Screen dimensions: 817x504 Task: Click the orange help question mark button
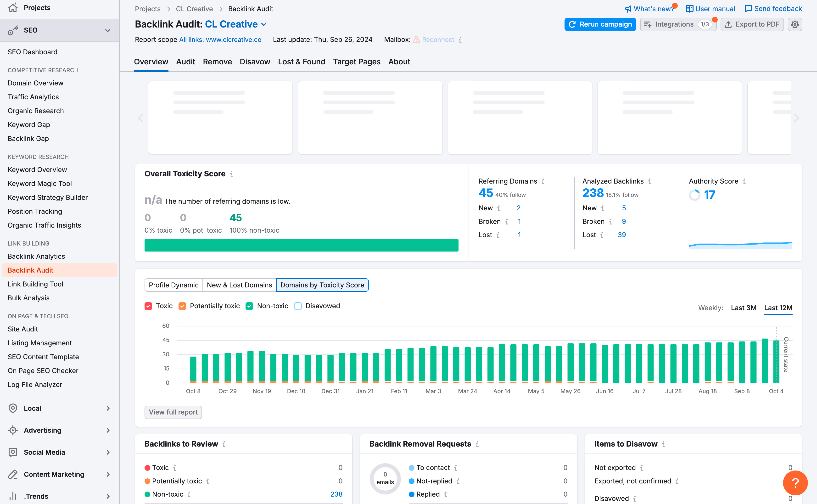795,483
